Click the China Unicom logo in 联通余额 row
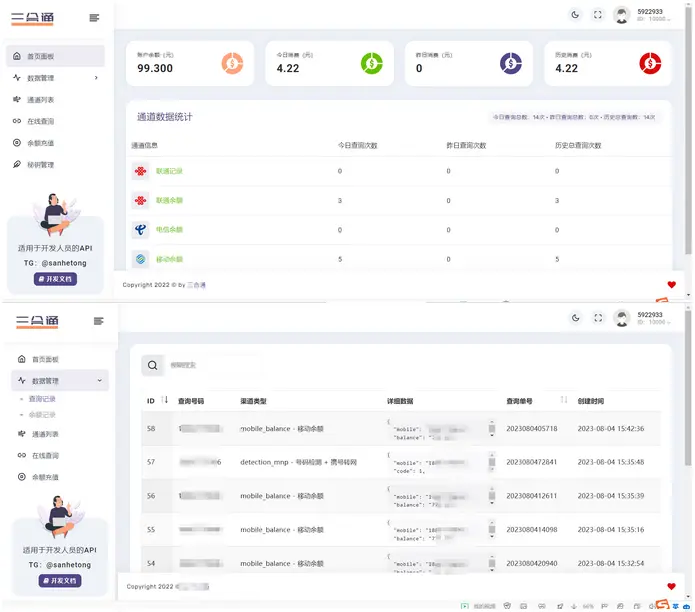This screenshot has width=695, height=612. (x=141, y=200)
